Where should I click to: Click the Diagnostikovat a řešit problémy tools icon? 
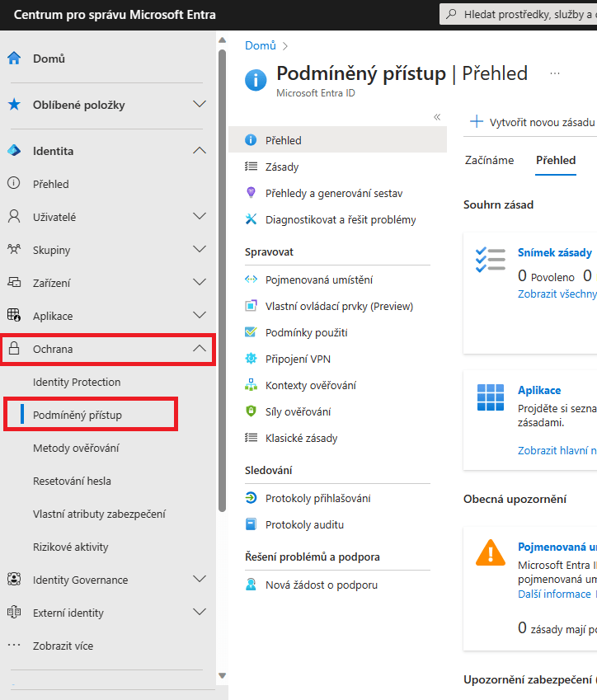[x=251, y=219]
